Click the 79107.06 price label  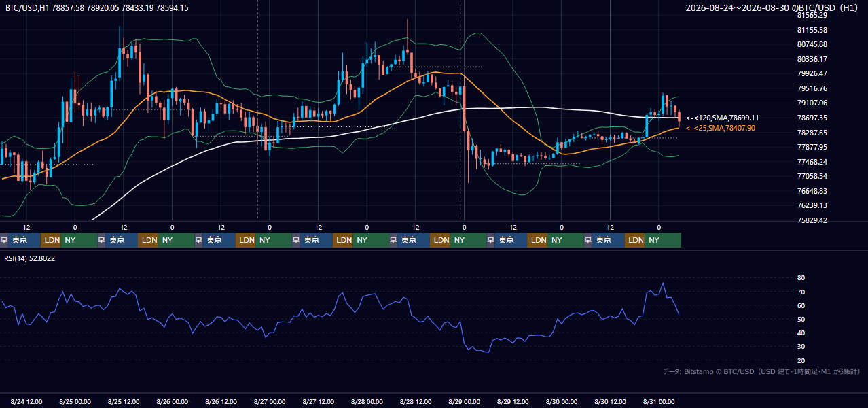point(812,103)
